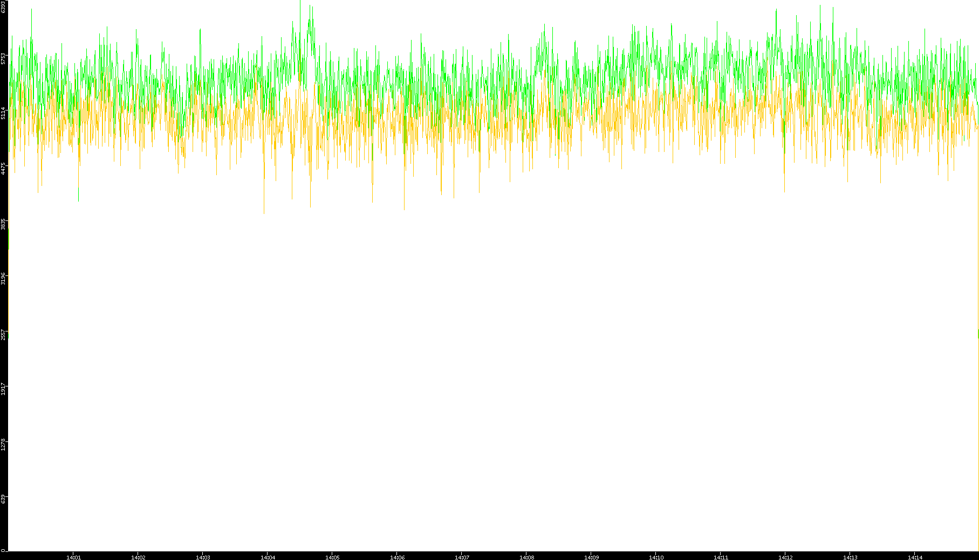Click the 14:01 time axis label

[73, 557]
